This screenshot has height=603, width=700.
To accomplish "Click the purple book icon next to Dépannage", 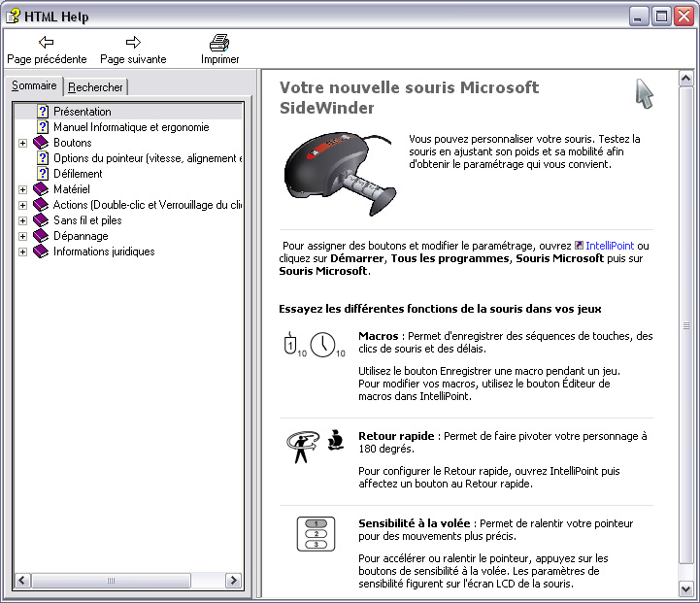I will pos(41,236).
